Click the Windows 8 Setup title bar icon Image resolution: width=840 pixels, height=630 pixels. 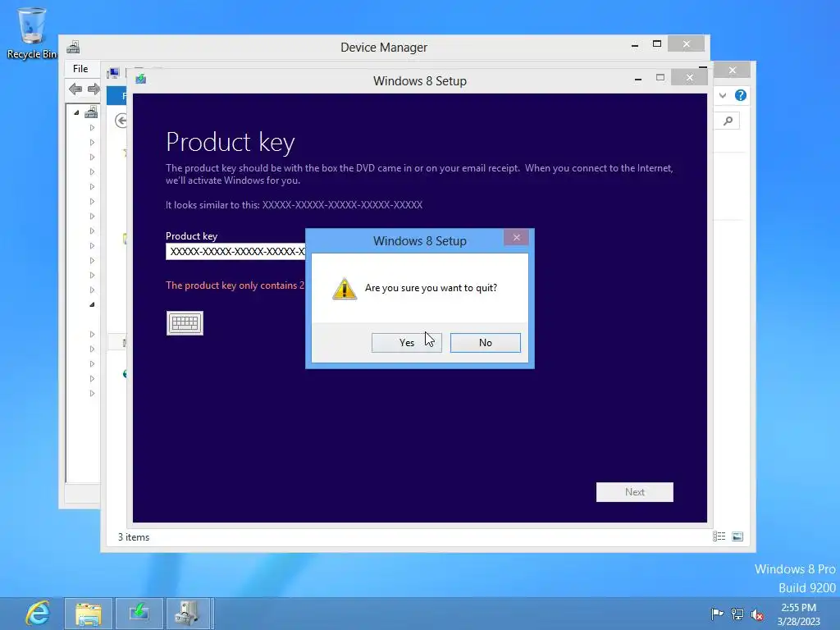click(x=141, y=80)
